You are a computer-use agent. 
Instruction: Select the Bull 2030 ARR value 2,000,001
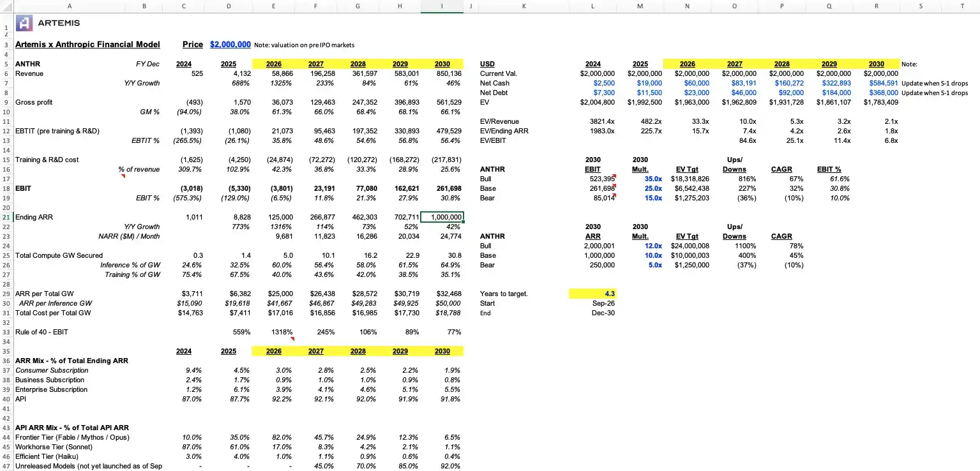[600, 246]
